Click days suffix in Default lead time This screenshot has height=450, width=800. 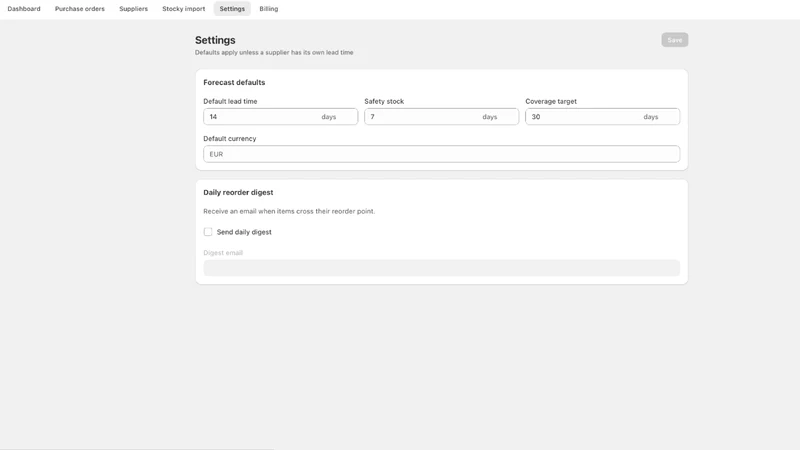click(329, 117)
